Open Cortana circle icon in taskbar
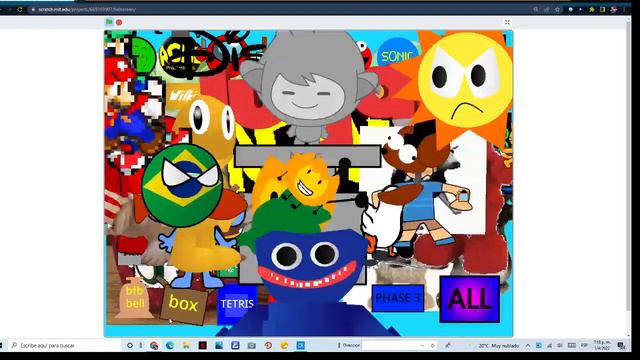 point(130,345)
